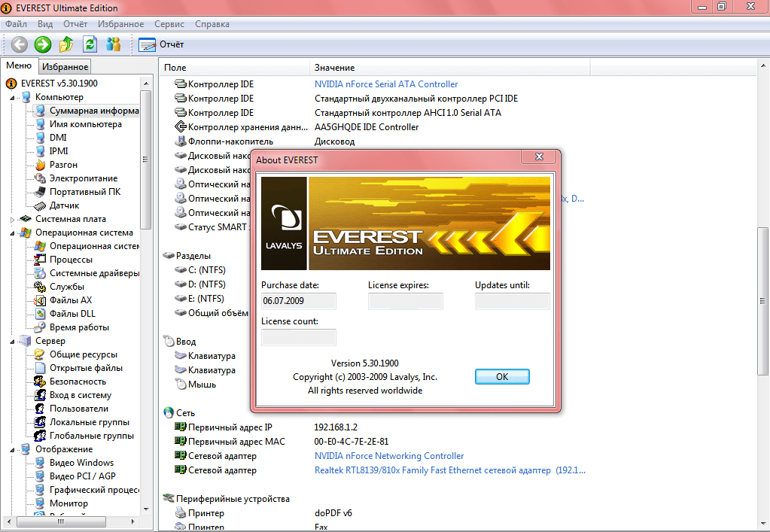
Task: Collapse the Отображение tree node
Action: (12, 449)
